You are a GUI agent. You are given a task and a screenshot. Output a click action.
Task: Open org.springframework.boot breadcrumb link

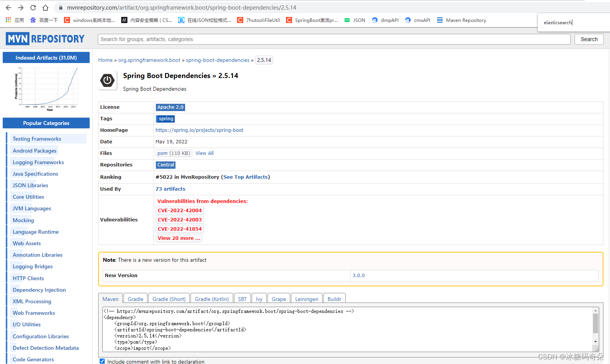[x=149, y=60]
